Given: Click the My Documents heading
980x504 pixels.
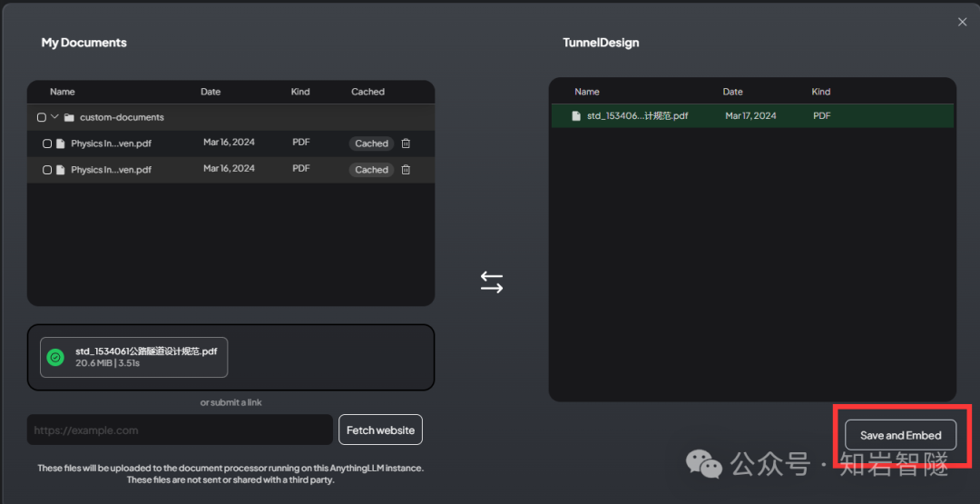Looking at the screenshot, I should 83,43.
